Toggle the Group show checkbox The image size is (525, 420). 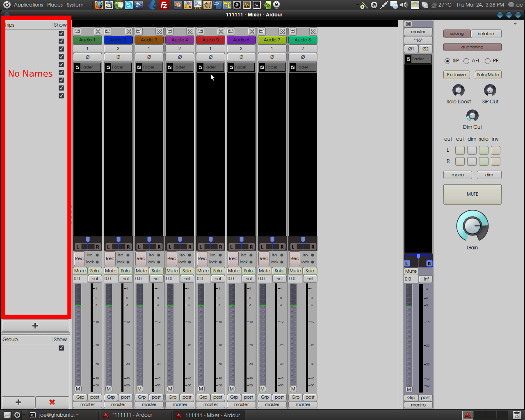[x=61, y=348]
